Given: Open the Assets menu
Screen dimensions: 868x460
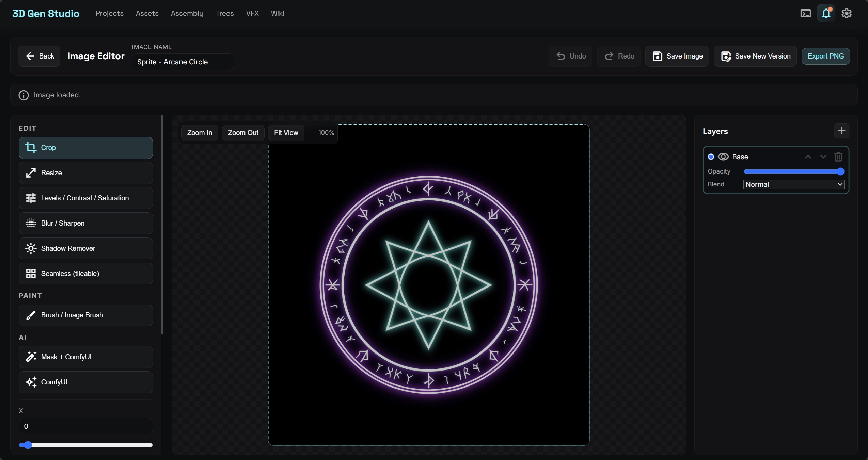Looking at the screenshot, I should pos(147,13).
